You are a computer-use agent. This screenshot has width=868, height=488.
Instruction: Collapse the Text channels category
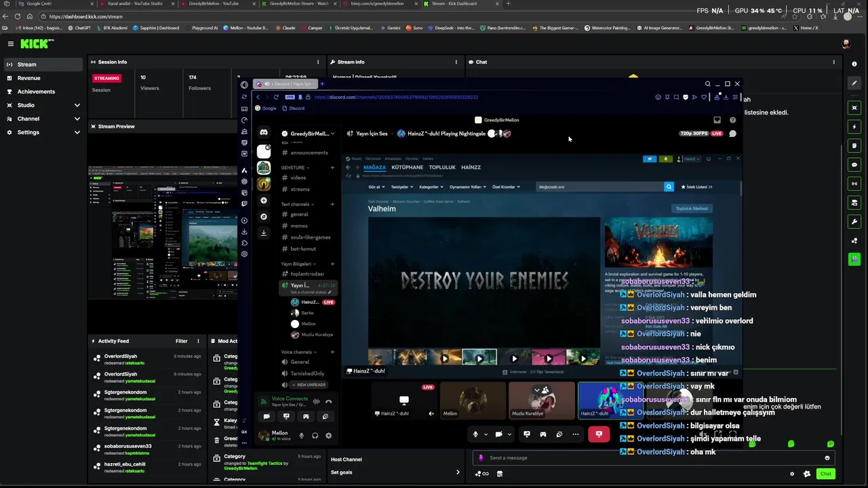click(x=296, y=204)
